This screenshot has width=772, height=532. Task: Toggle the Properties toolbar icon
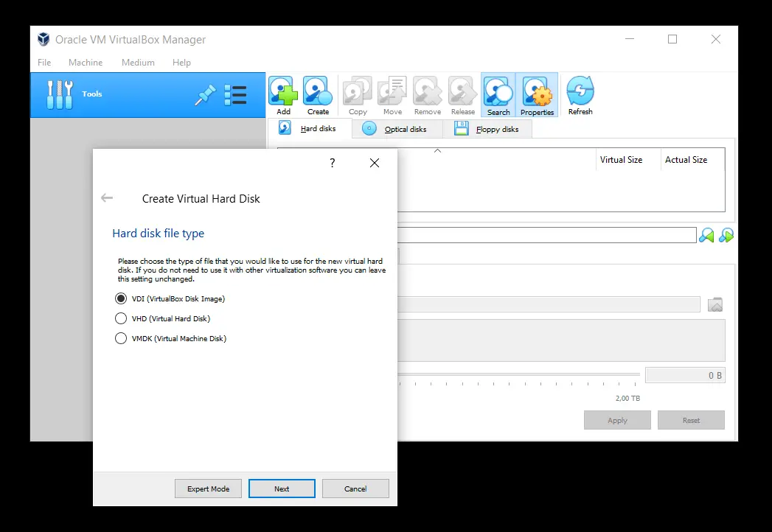(537, 96)
